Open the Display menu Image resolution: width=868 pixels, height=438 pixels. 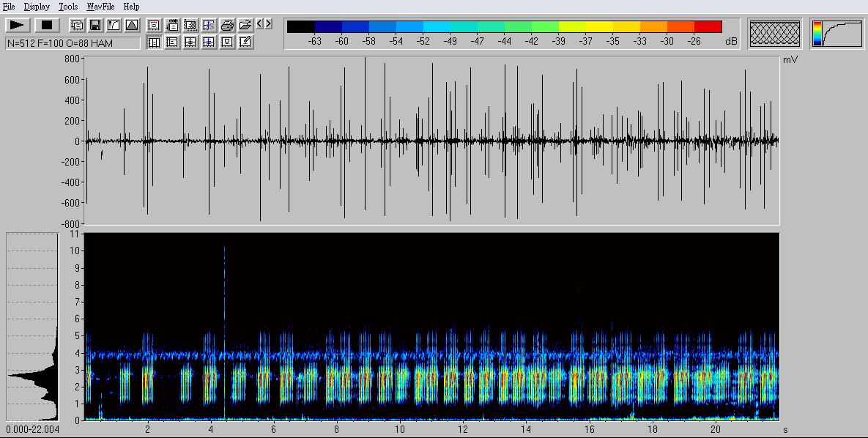37,7
